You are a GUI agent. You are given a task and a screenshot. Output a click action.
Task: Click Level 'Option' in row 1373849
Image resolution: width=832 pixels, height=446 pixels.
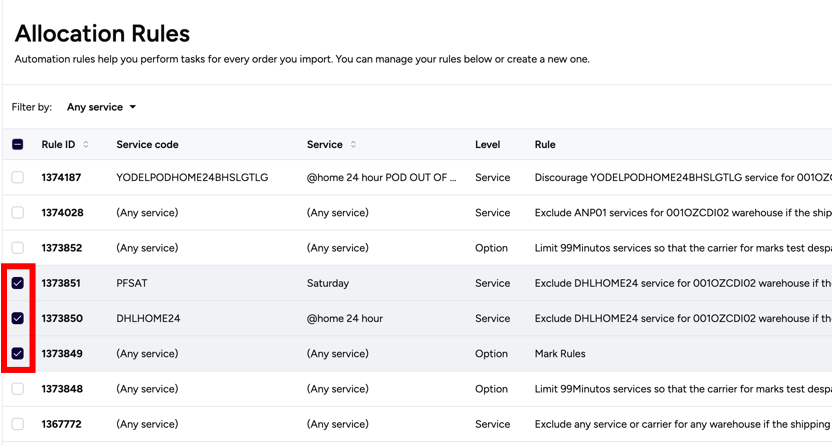coord(491,354)
